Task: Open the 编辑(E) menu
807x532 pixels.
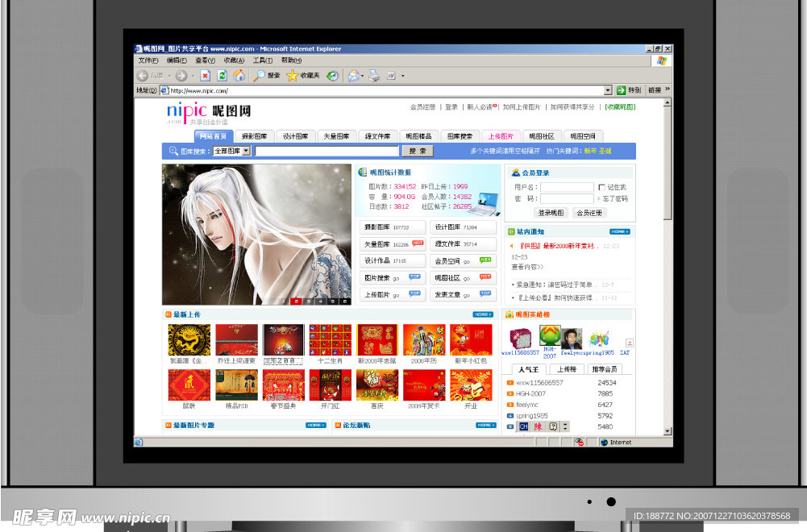Action: (x=177, y=60)
